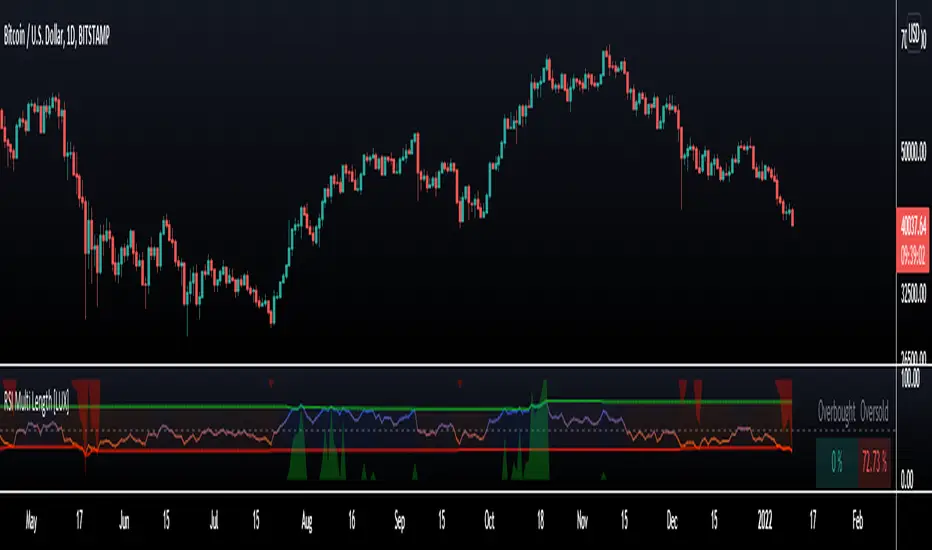Click the pane separator between chart and RSI

tap(448, 364)
